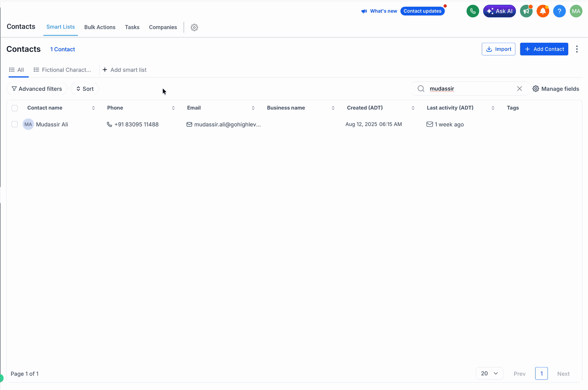Sort by Created (ADT) column arrows
The height and width of the screenshot is (390, 588).
point(413,108)
